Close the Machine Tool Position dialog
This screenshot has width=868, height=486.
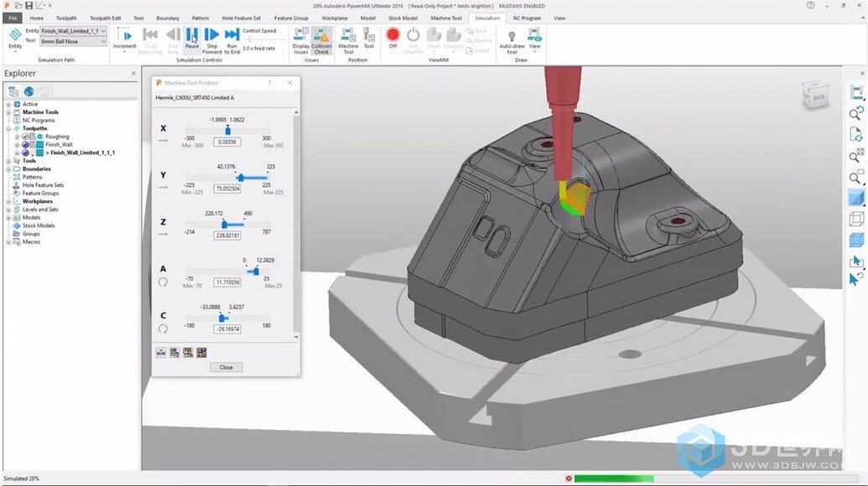pos(226,366)
